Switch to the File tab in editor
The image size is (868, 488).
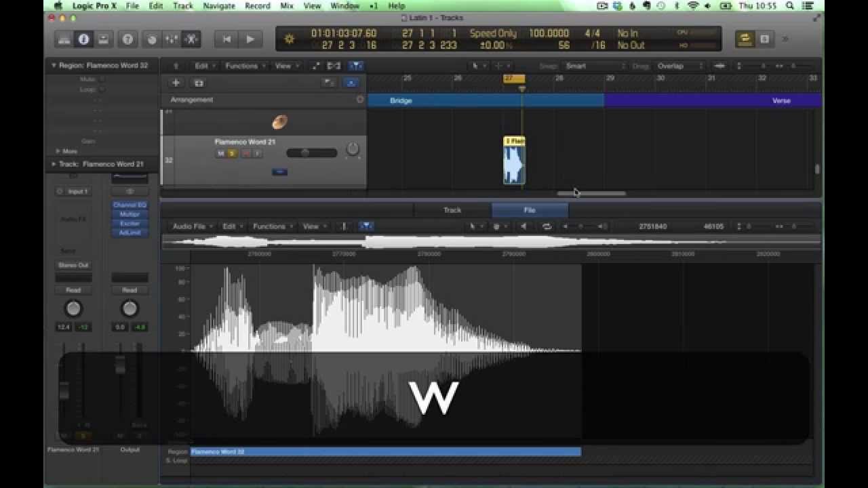point(530,210)
